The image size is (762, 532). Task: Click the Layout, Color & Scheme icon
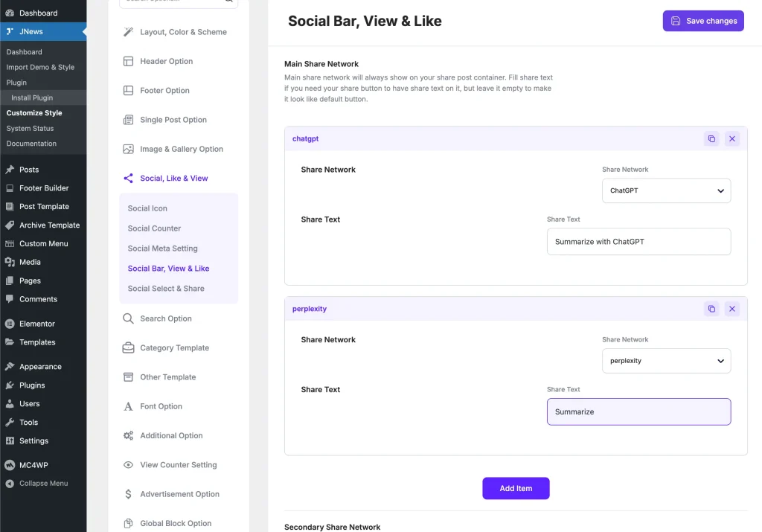[x=128, y=32]
